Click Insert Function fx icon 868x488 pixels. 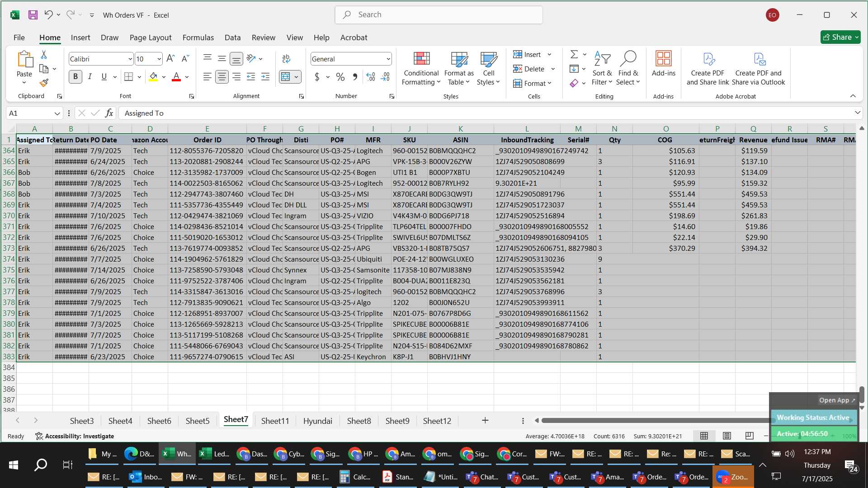[109, 113]
